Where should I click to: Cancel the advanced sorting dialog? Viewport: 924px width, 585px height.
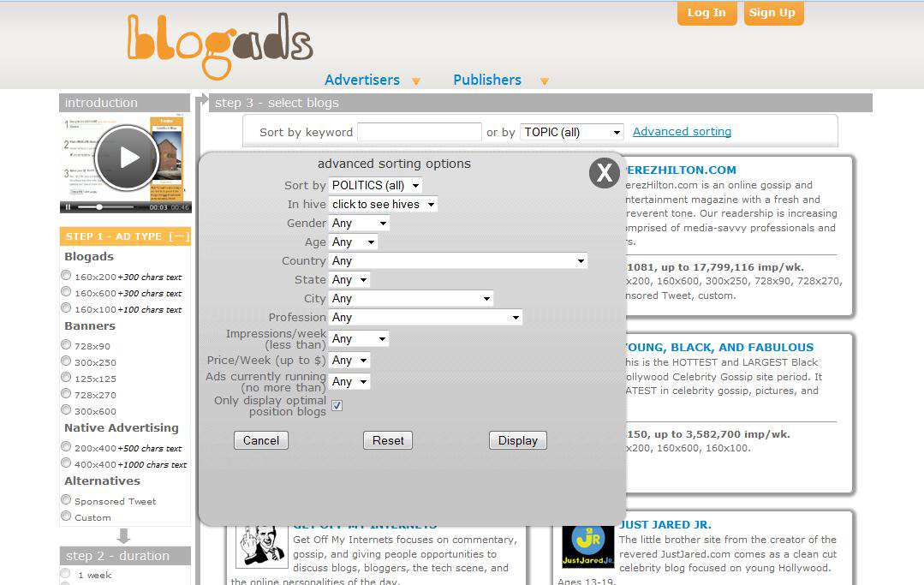261,440
